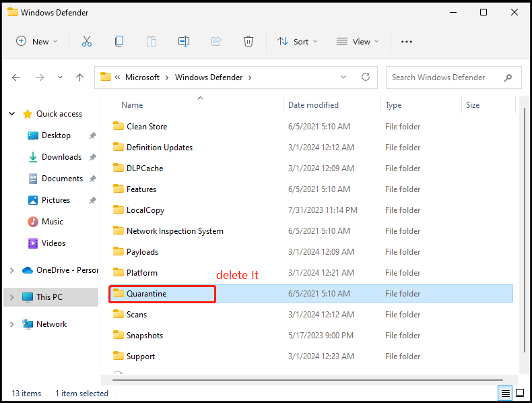Click the pin icon beside Documents
This screenshot has height=403, width=532.
[93, 179]
